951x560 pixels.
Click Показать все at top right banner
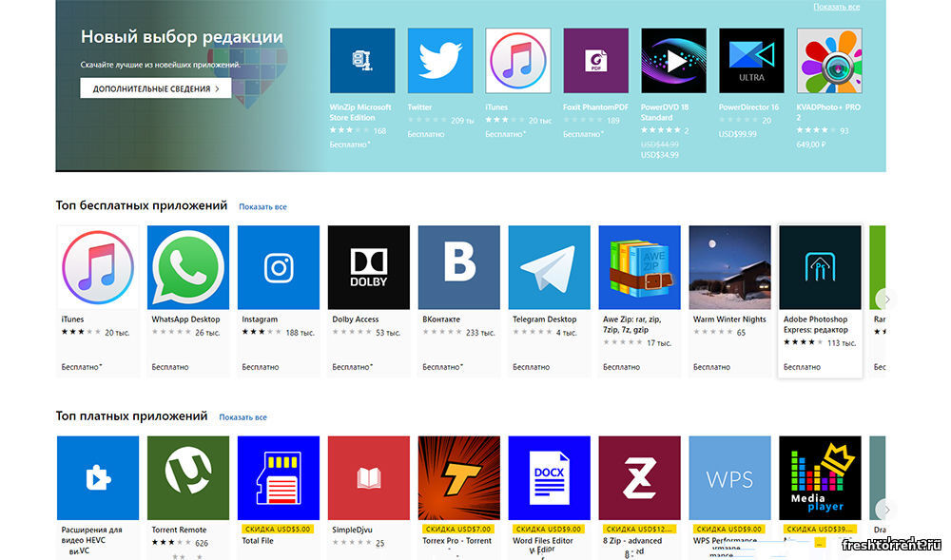(836, 7)
